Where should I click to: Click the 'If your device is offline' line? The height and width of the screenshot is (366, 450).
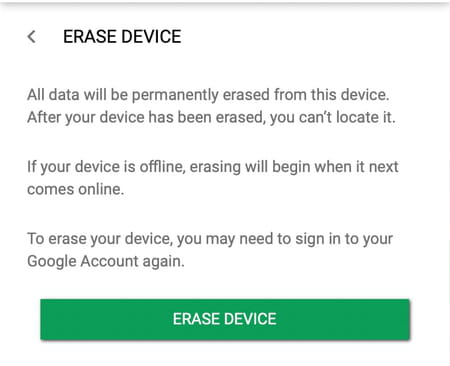pos(213,167)
